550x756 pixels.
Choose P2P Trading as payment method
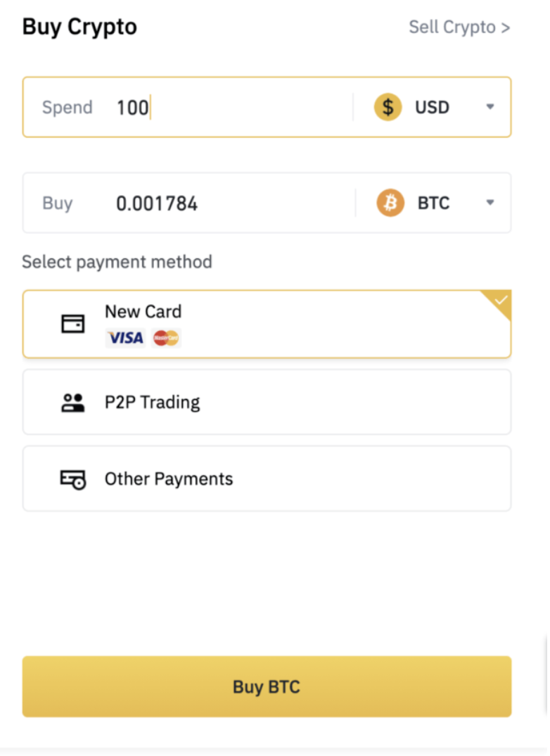[x=267, y=403]
